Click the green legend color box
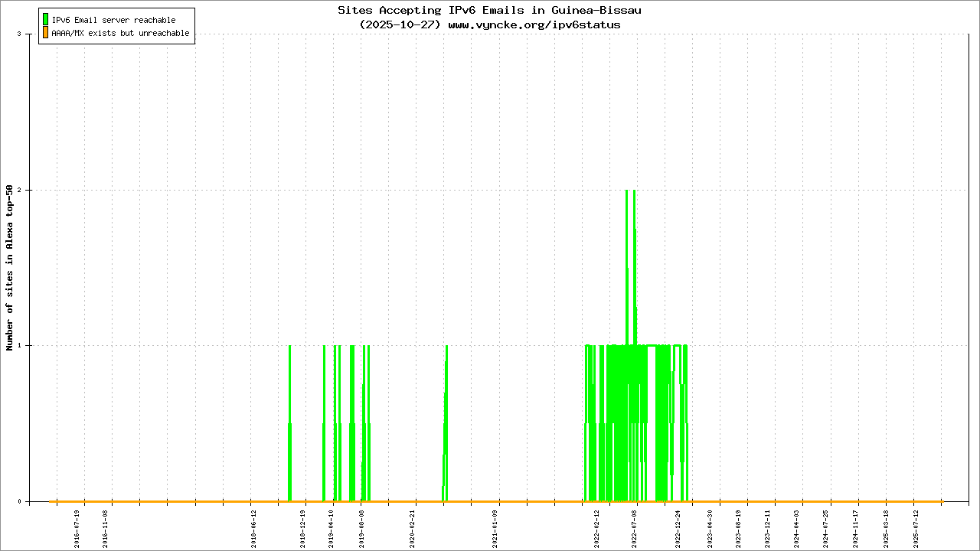This screenshot has width=980, height=551. tap(45, 20)
